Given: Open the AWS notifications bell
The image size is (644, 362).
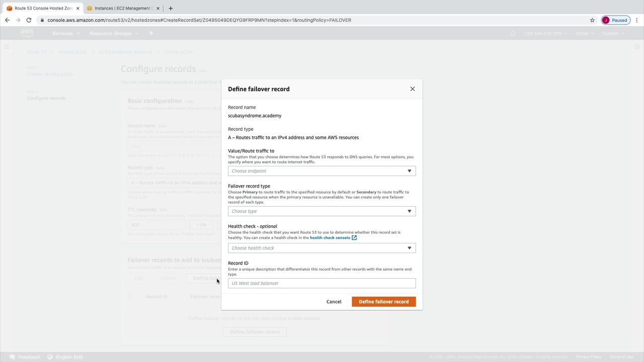Looking at the screenshot, I should click(x=513, y=33).
